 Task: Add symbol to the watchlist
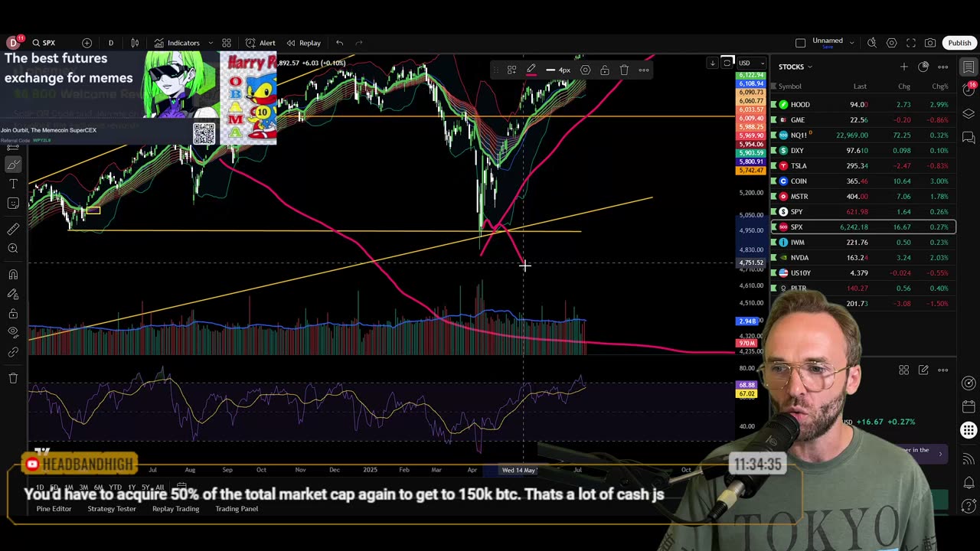click(x=903, y=67)
